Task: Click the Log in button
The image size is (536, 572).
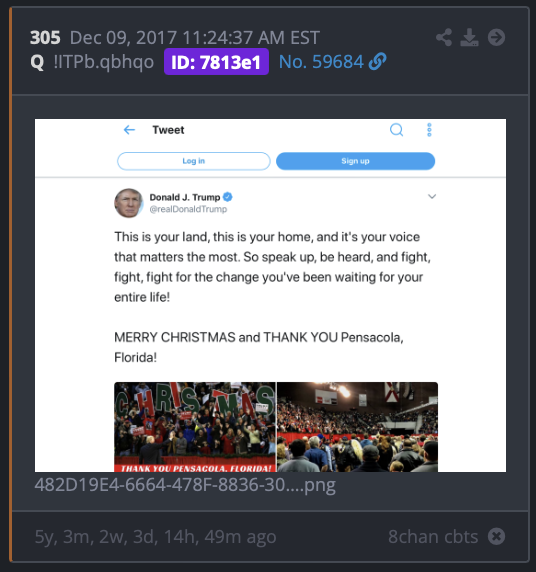Action: [x=194, y=161]
